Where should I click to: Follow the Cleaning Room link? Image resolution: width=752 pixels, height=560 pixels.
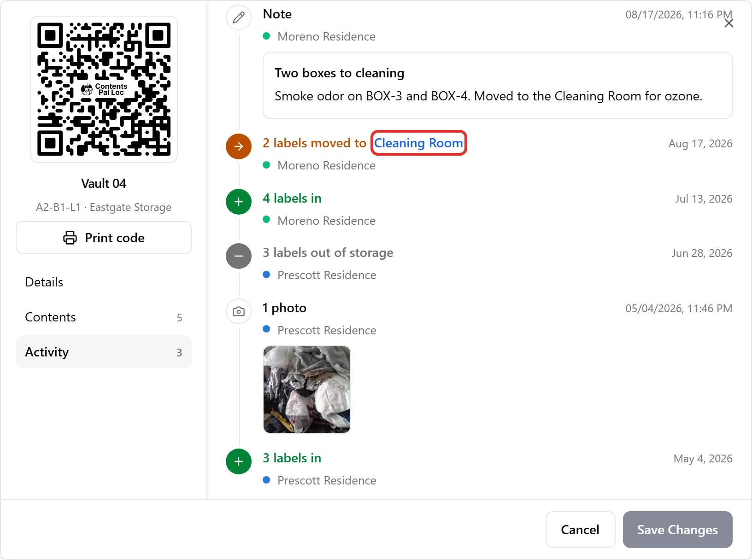pos(418,143)
